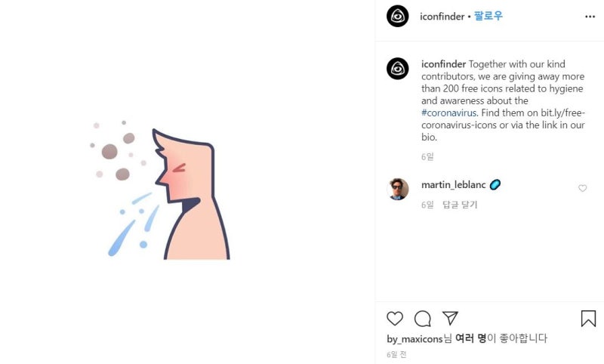
Task: Like martin_leblanc's comment with the small heart
Action: pyautogui.click(x=582, y=188)
